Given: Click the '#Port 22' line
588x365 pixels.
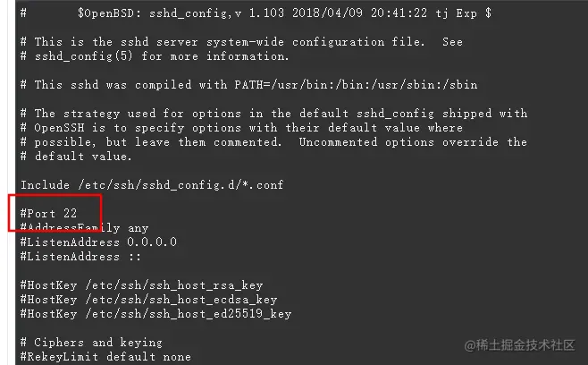Looking at the screenshot, I should click(x=48, y=214).
